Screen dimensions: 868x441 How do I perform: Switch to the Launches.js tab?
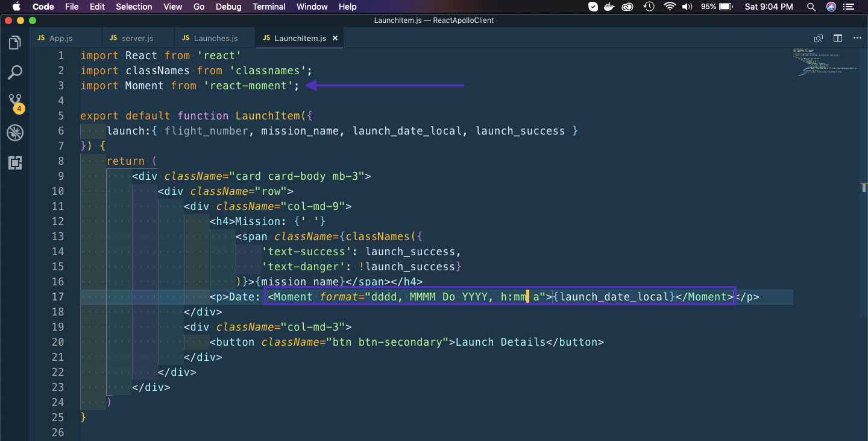[216, 38]
